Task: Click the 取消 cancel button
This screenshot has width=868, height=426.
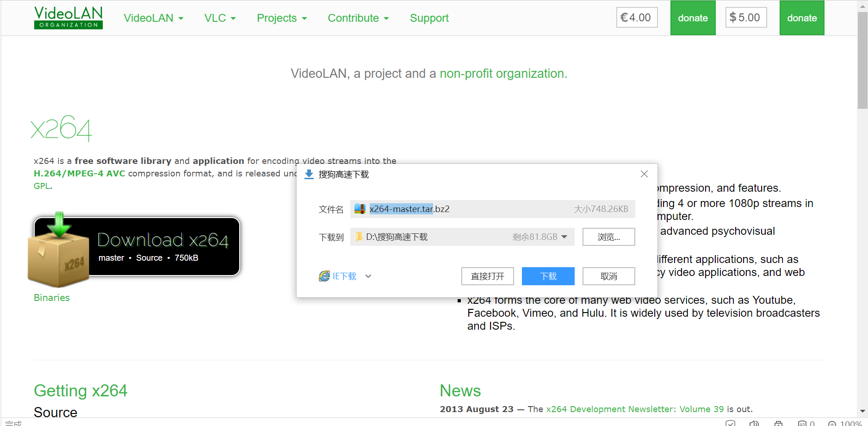Action: (608, 276)
